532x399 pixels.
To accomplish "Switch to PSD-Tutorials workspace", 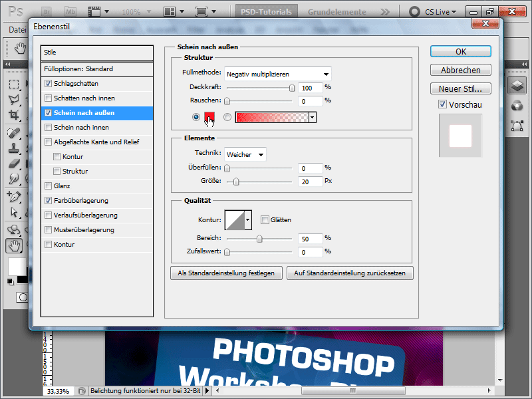I will [x=267, y=12].
